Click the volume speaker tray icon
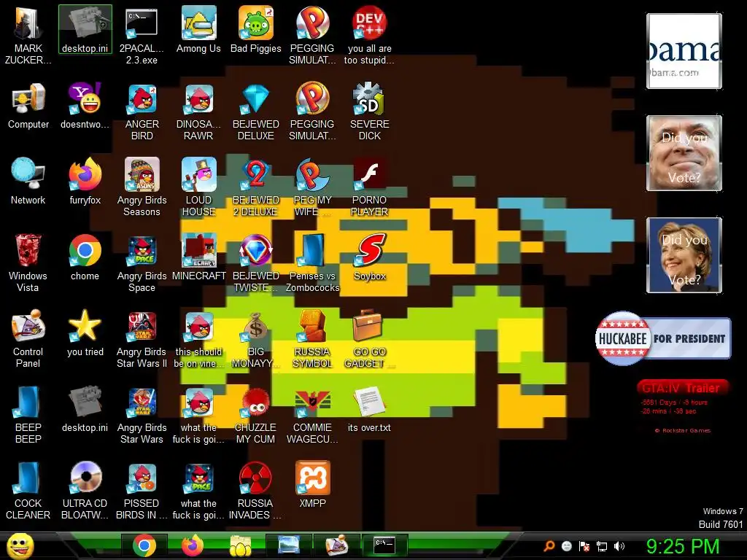The height and width of the screenshot is (560, 747). [x=619, y=546]
